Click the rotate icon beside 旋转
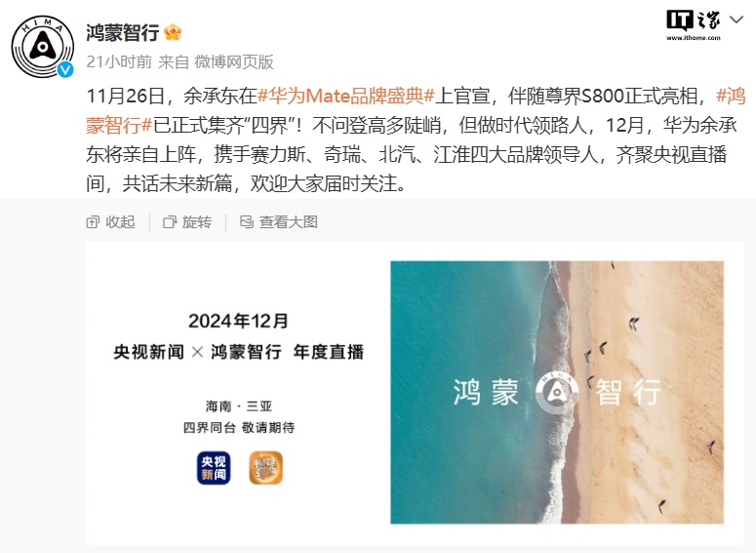 [170, 222]
